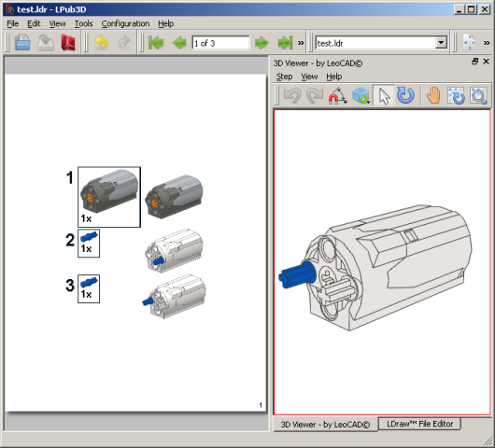The width and height of the screenshot is (495, 448).
Task: Open the main Help menu
Action: click(x=165, y=23)
